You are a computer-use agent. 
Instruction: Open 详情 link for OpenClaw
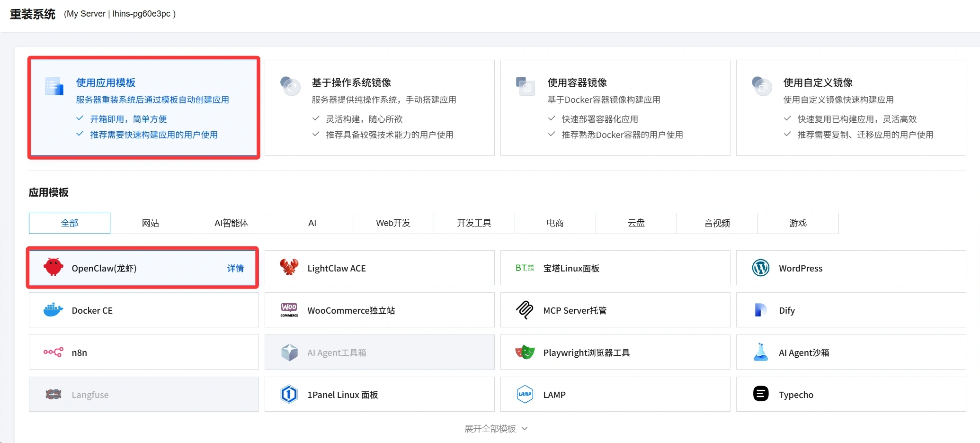tap(235, 268)
